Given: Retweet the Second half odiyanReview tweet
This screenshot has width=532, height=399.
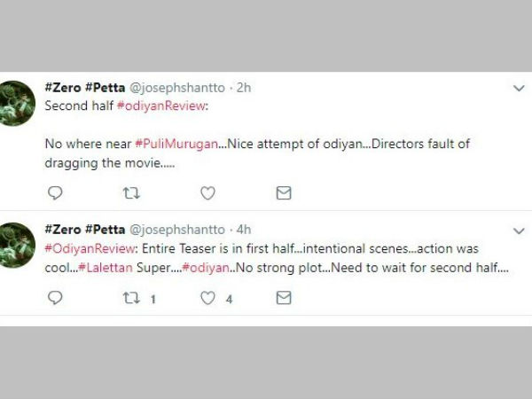Looking at the screenshot, I should [x=130, y=192].
